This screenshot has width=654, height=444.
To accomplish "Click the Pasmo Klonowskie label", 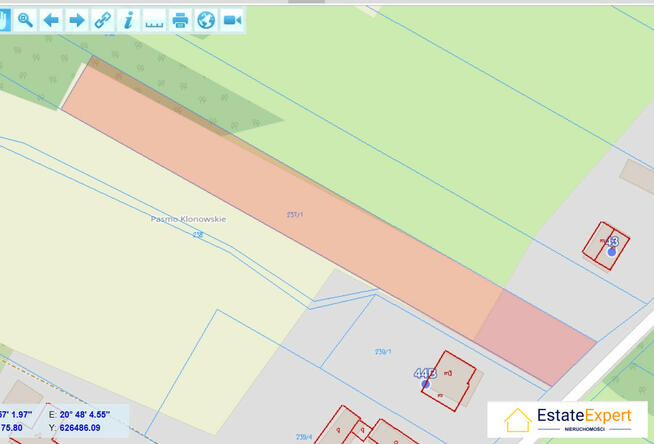I will point(188,219).
